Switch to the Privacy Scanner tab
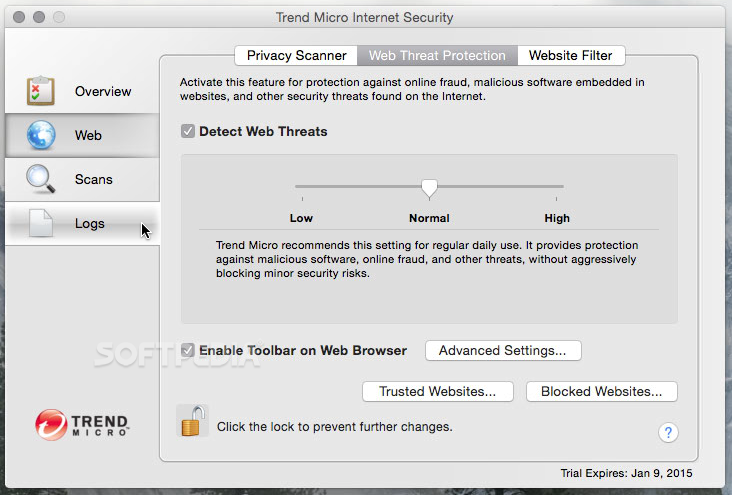The image size is (732, 495). [296, 56]
